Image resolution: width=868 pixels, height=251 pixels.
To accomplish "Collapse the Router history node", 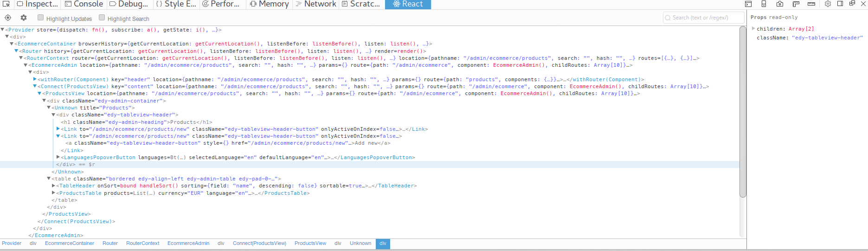I will (x=16, y=51).
